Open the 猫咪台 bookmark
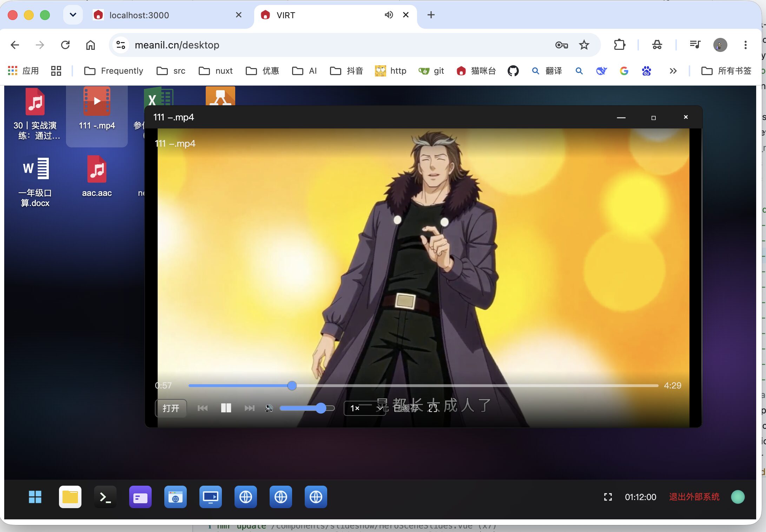766x532 pixels. (476, 71)
